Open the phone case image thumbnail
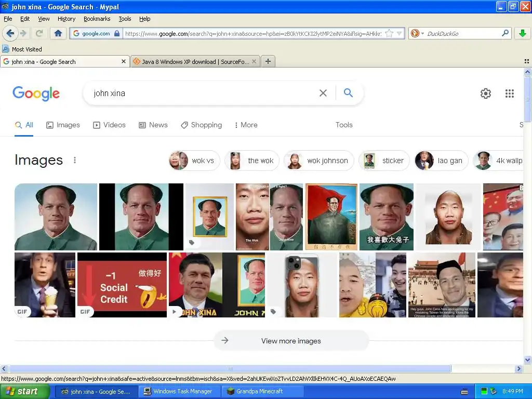This screenshot has height=399, width=532. click(302, 285)
